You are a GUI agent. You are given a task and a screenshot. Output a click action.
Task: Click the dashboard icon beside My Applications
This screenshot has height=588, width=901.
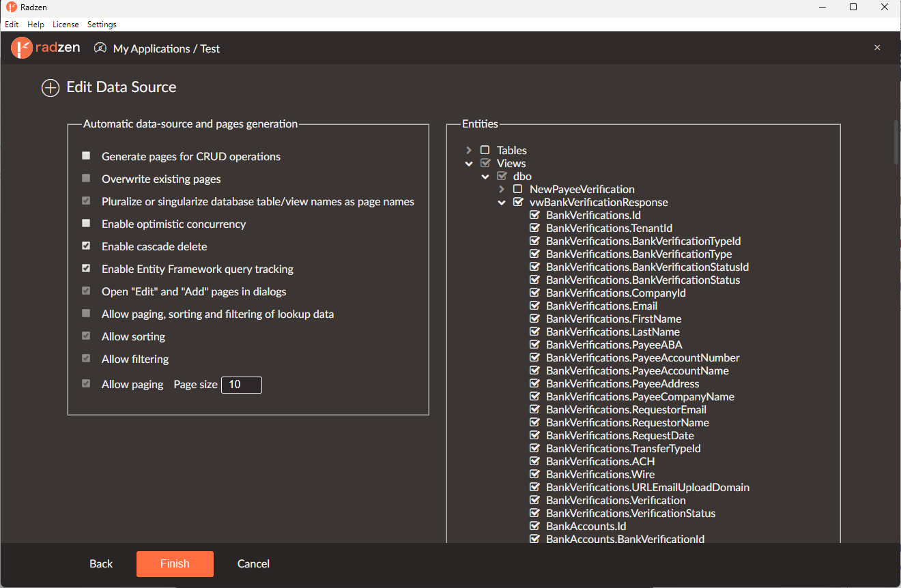pyautogui.click(x=100, y=48)
